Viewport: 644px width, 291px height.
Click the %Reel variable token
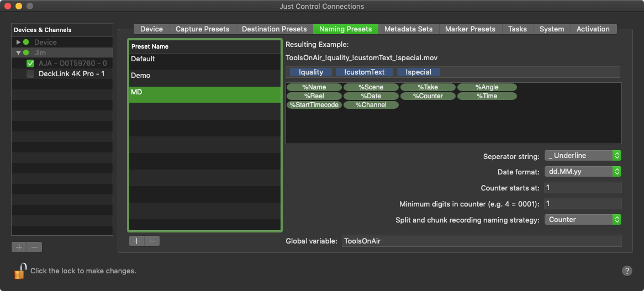[x=314, y=96]
